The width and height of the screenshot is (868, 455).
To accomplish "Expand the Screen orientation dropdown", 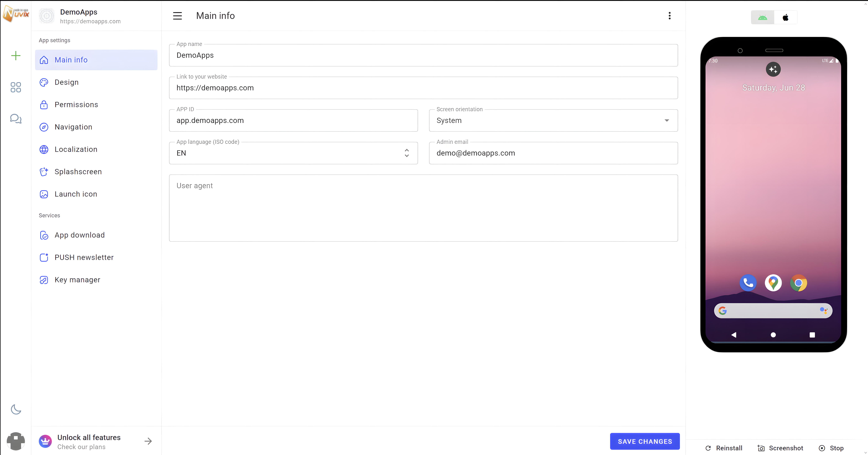I will 553,120.
